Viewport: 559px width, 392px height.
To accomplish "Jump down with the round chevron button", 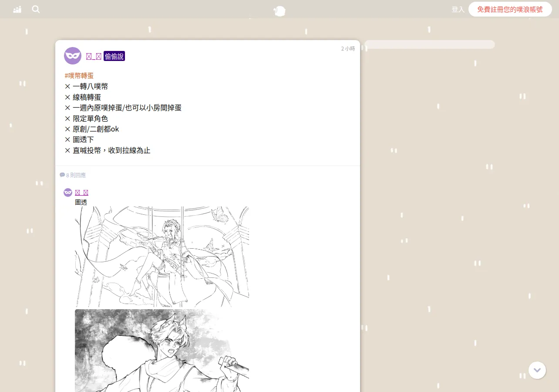I will 537,370.
